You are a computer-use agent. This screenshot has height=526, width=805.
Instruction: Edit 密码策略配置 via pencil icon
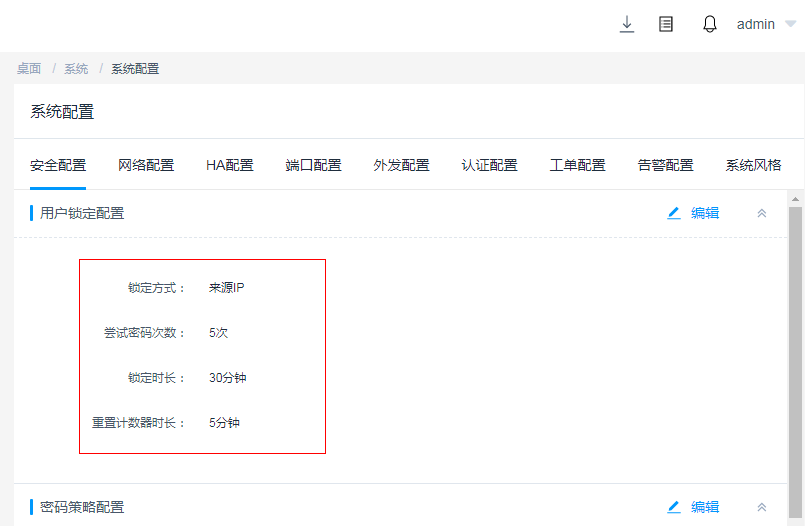point(674,507)
